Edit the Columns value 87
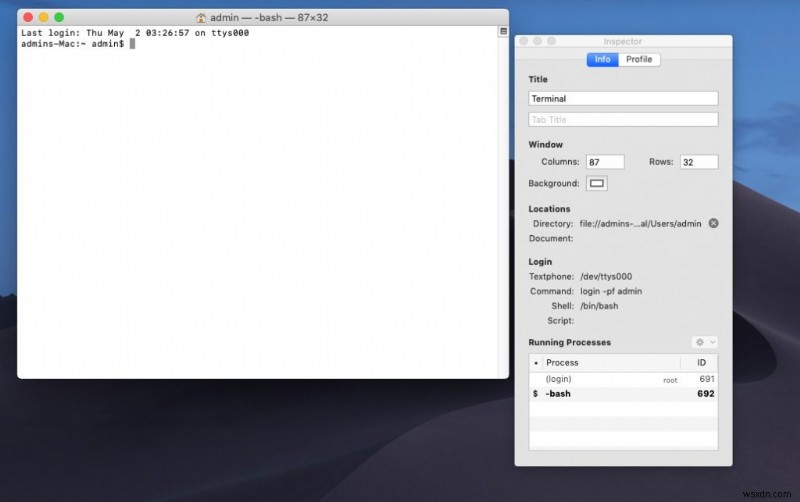The width and height of the screenshot is (800, 502). pyautogui.click(x=605, y=162)
